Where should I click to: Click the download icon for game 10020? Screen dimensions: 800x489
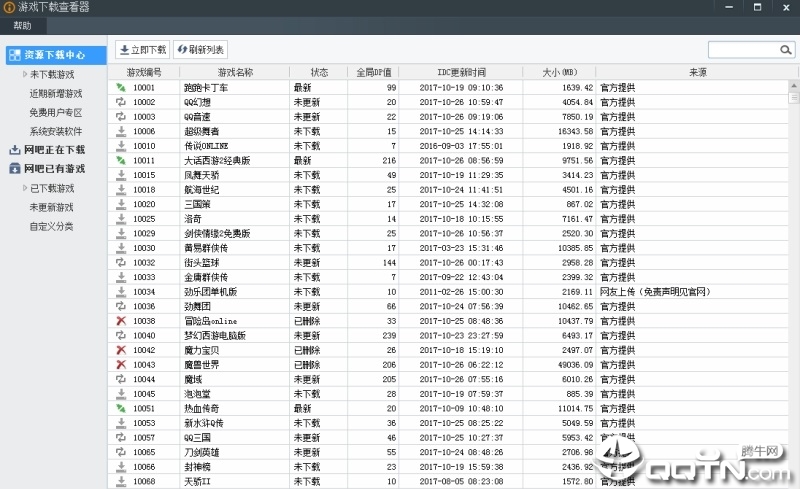tap(120, 204)
